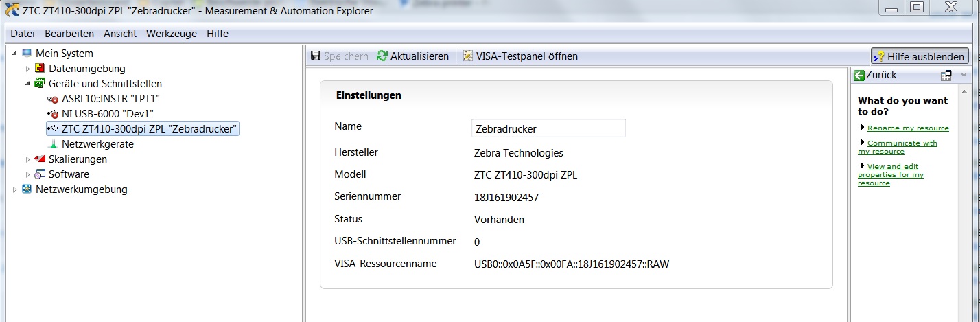The height and width of the screenshot is (322, 980).
Task: Expand the Datenumgebung node
Action: coord(28,69)
